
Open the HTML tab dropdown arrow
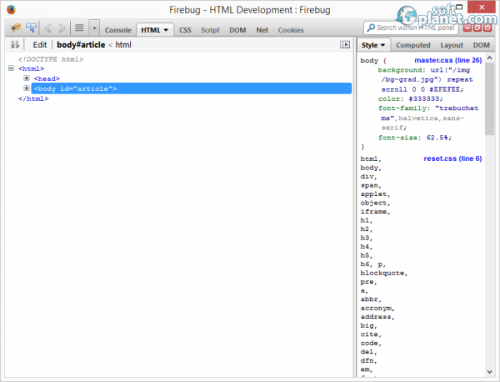166,30
